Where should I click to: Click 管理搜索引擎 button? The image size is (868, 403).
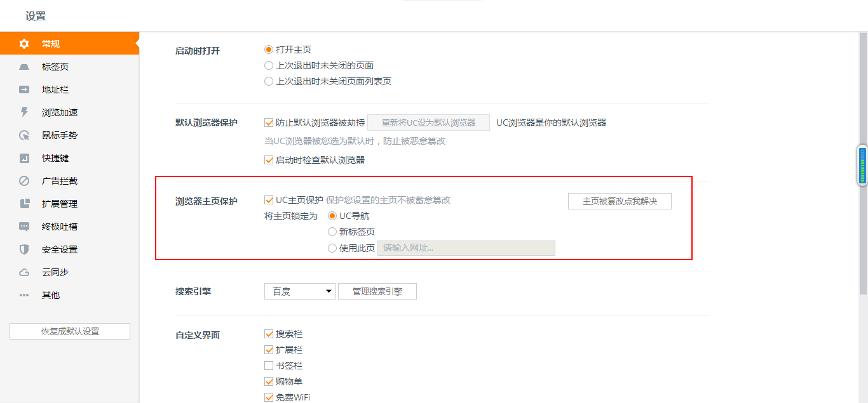[x=377, y=291]
